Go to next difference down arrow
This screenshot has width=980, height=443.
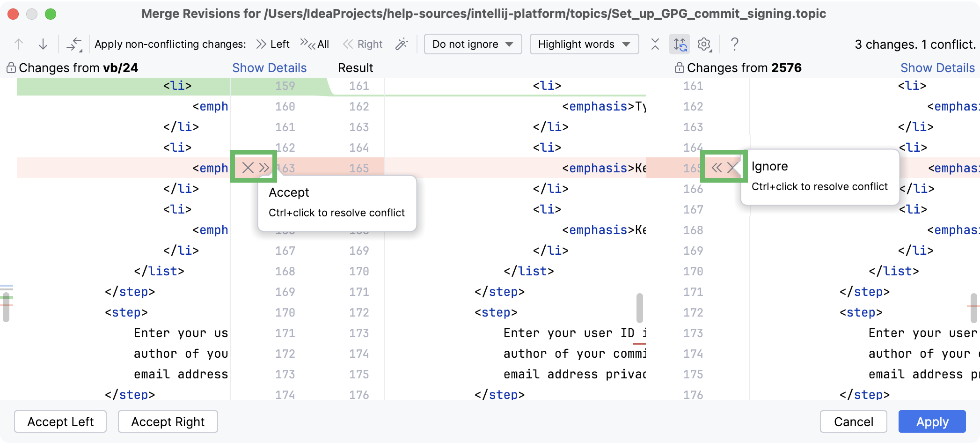43,44
